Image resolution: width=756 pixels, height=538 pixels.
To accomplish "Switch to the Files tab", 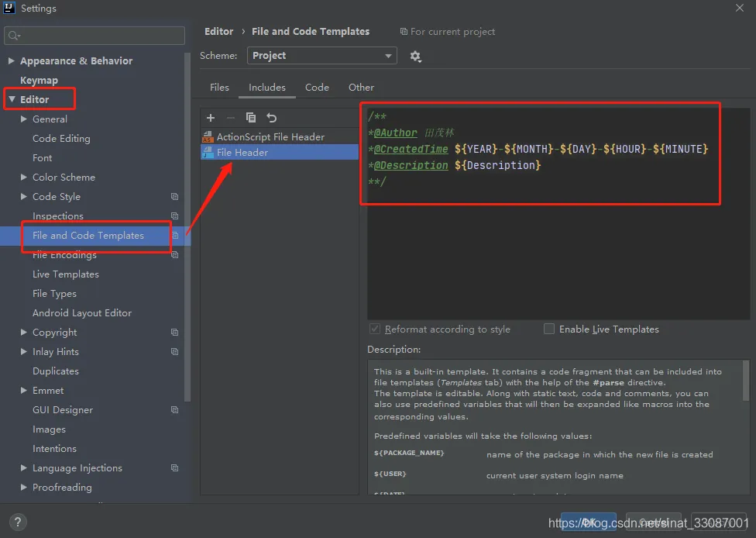I will click(x=219, y=88).
